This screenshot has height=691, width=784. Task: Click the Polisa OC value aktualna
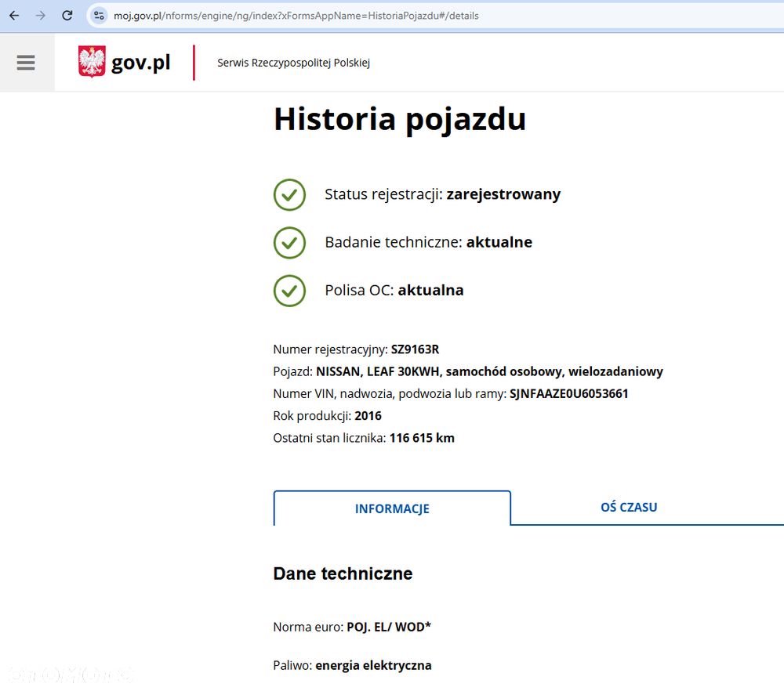[x=431, y=290]
